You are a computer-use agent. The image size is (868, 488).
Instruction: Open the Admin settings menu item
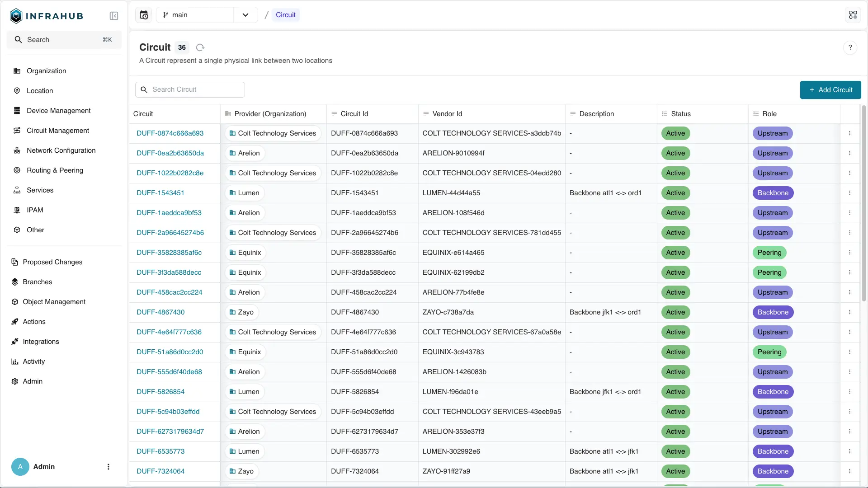[64, 381]
